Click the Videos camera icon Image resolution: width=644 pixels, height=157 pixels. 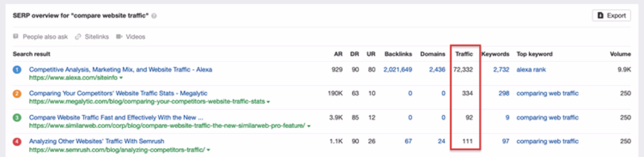pos(119,36)
